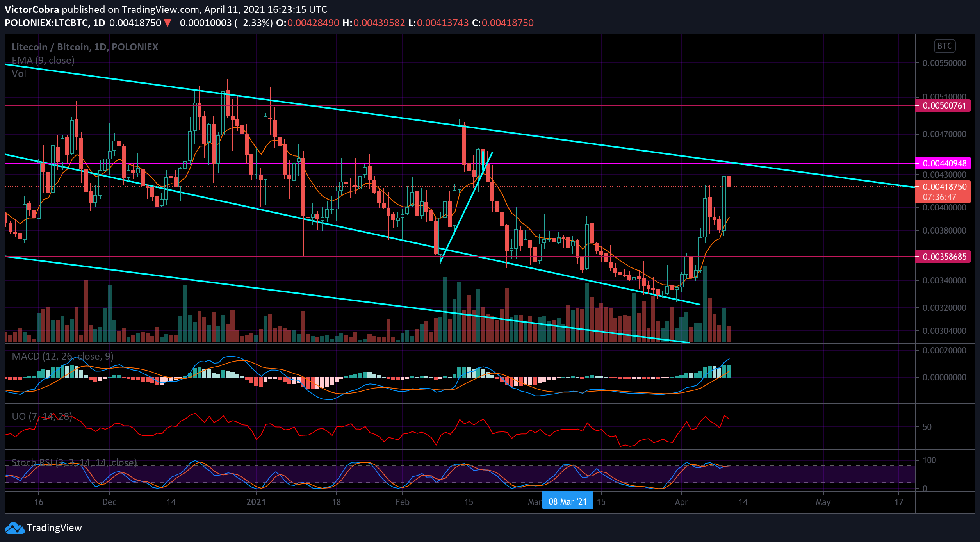This screenshot has width=980, height=542.
Task: Click the 0.00440948 magenta price label
Action: coord(943,163)
